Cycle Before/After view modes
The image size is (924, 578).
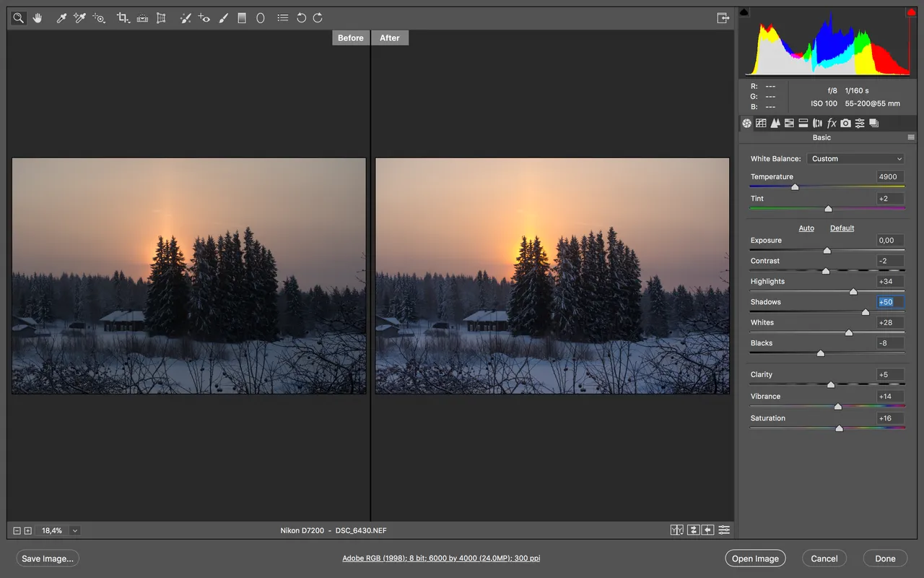point(676,530)
